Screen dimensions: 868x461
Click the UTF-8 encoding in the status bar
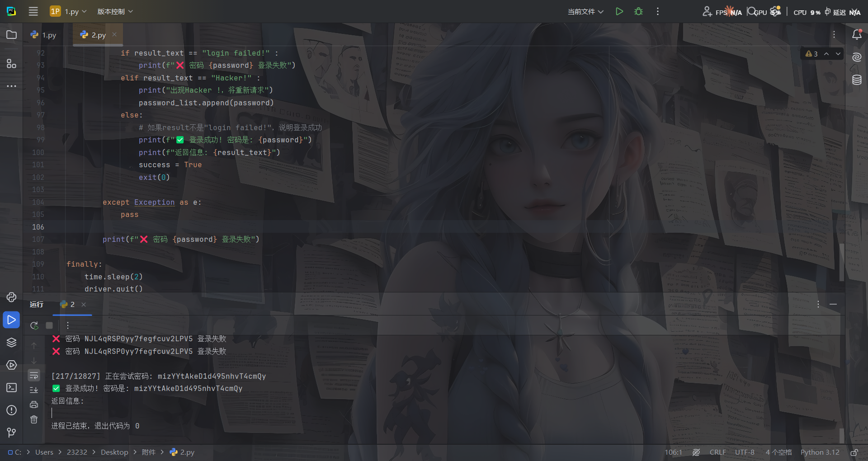745,452
